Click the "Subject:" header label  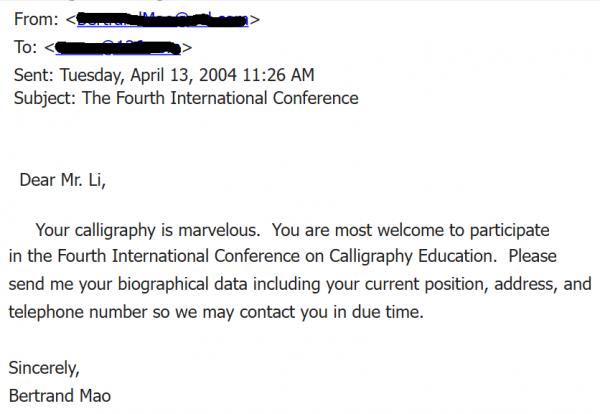47,98
